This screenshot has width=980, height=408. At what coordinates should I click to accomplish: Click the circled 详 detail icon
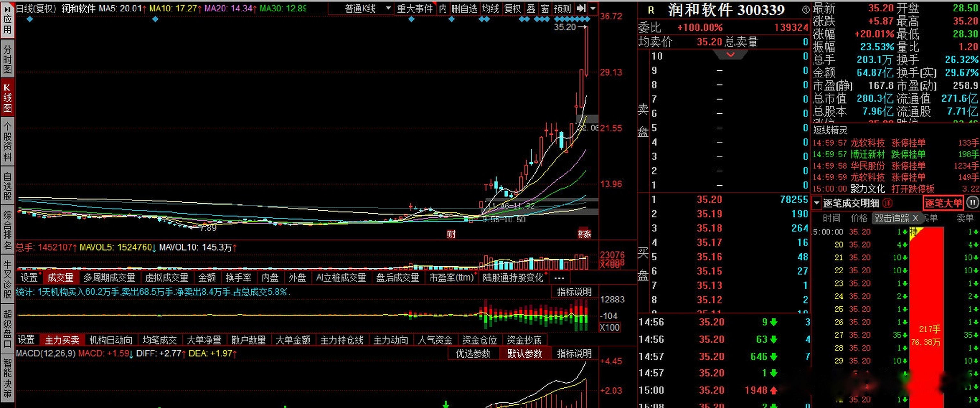(x=887, y=203)
